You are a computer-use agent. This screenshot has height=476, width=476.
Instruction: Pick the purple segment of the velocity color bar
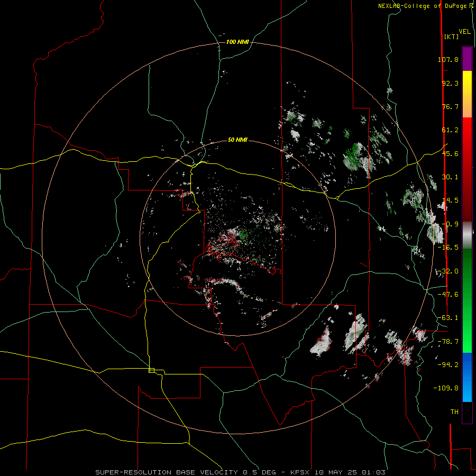[467, 59]
